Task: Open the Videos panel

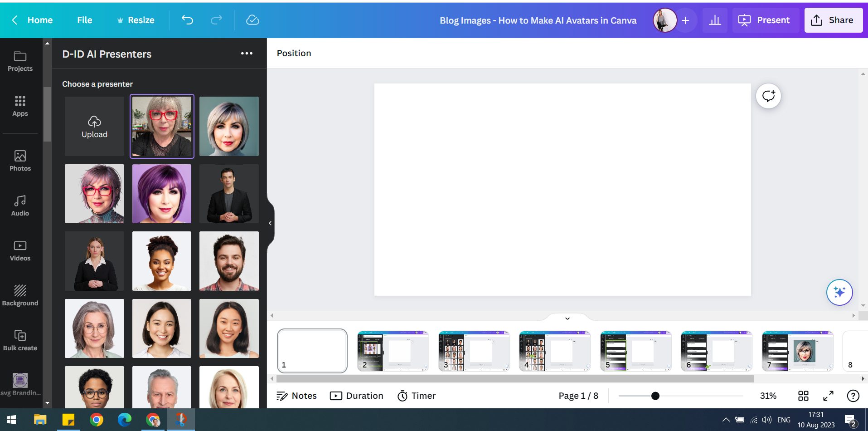Action: click(x=20, y=250)
